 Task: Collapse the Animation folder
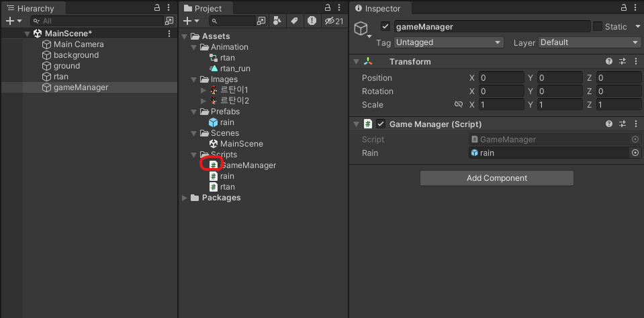point(194,47)
